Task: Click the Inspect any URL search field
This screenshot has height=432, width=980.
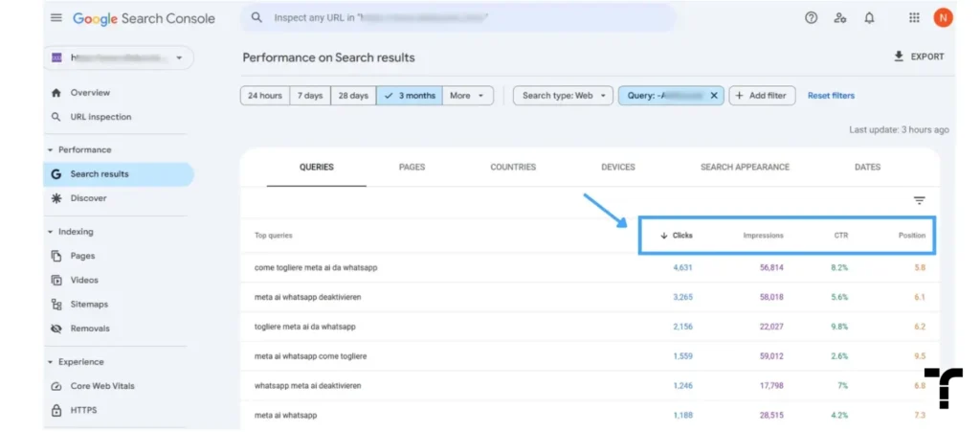Action: tap(458, 18)
